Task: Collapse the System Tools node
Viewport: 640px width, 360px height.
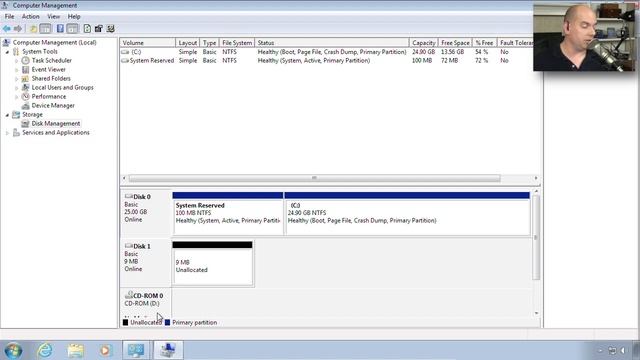Action: tap(7, 52)
